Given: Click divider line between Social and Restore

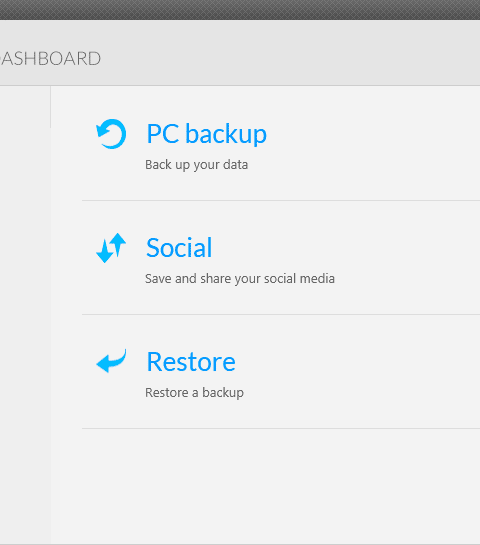Looking at the screenshot, I should (x=281, y=315).
